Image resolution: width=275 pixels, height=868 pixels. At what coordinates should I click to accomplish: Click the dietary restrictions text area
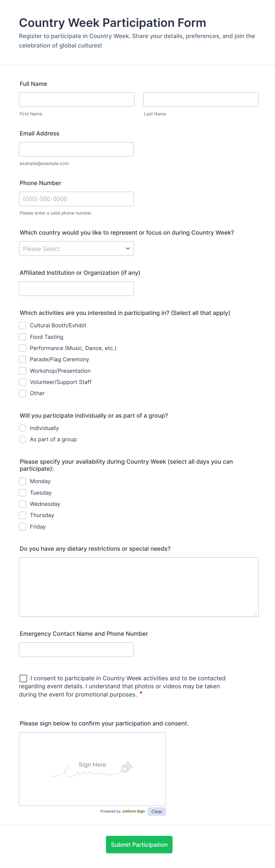point(139,587)
